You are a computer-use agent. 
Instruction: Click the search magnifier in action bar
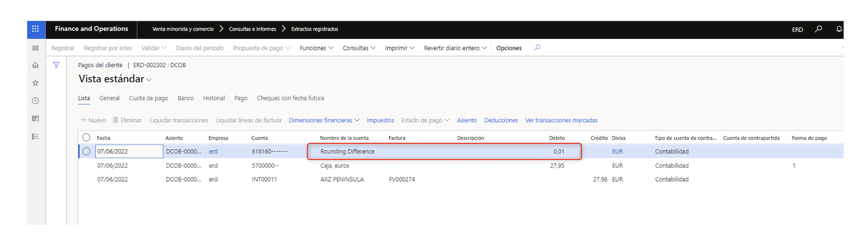pos(537,47)
